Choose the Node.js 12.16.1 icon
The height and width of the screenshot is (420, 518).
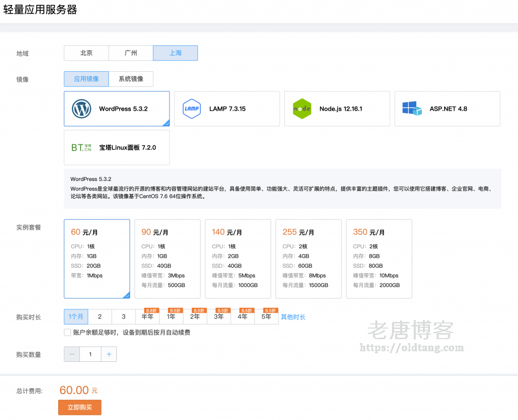click(x=302, y=109)
